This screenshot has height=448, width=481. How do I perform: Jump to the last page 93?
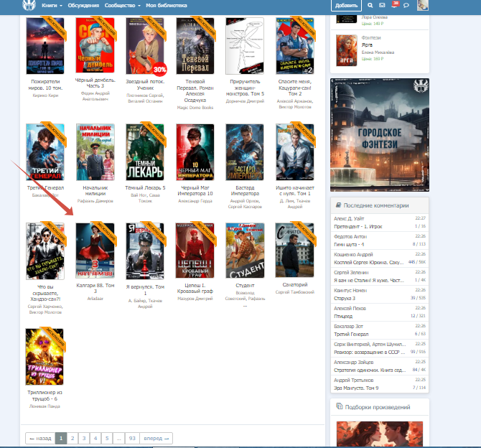coord(131,438)
